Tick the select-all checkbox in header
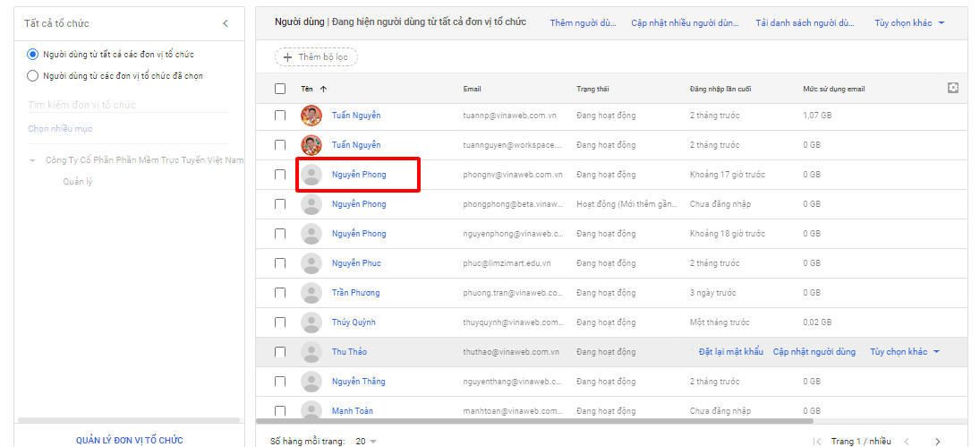The height and width of the screenshot is (447, 980). point(280,89)
